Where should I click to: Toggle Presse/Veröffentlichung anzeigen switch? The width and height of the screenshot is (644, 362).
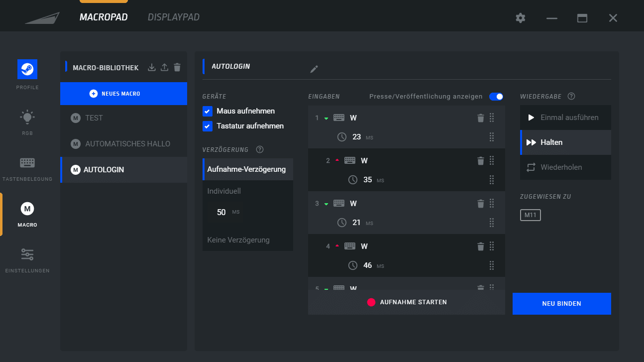coord(496,97)
